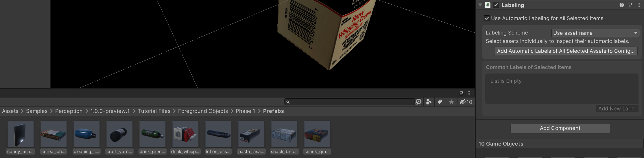
Task: Expand breadcrumb arrow after Tutorial Files
Action: tap(174, 111)
